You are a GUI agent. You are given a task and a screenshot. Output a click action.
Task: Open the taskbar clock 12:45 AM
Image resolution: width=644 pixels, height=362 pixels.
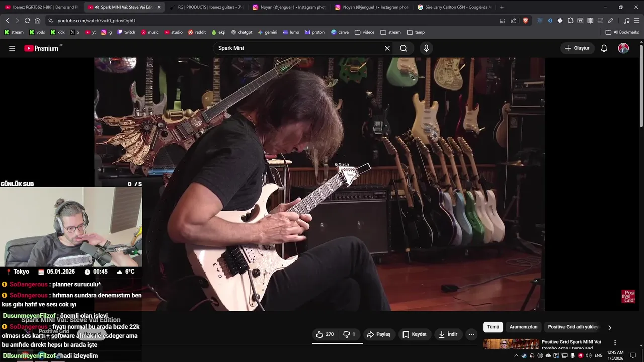click(x=616, y=355)
